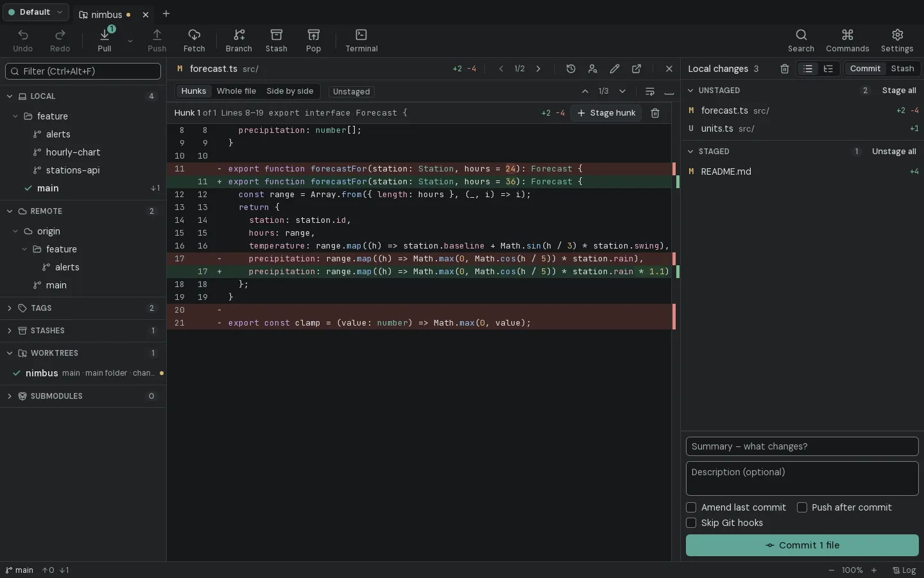Click the Redo toolbar icon
This screenshot has height=578, width=924.
(x=60, y=40)
